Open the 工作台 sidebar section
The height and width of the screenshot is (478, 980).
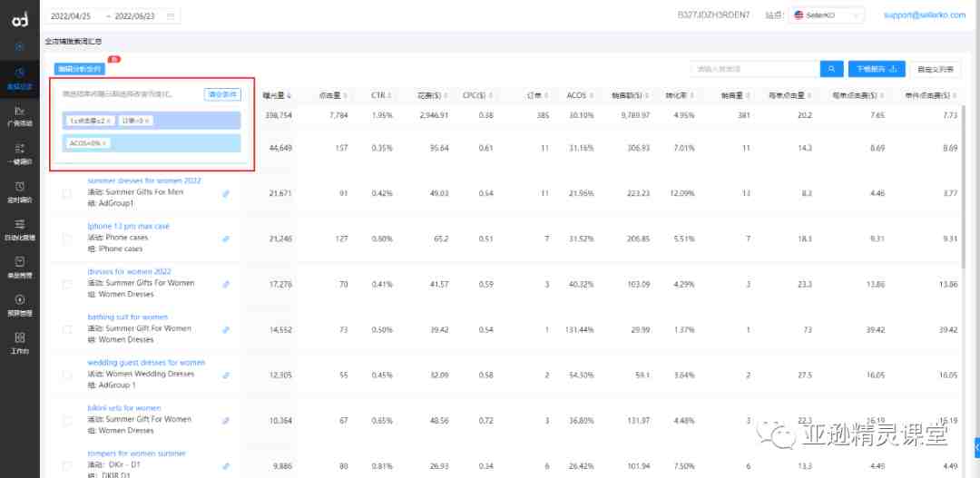[x=19, y=344]
